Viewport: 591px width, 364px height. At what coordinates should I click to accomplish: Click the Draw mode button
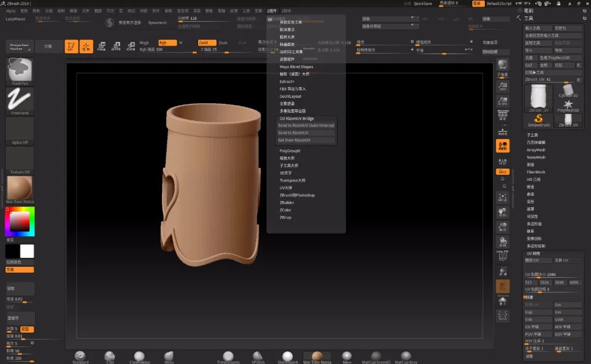[x=86, y=46]
